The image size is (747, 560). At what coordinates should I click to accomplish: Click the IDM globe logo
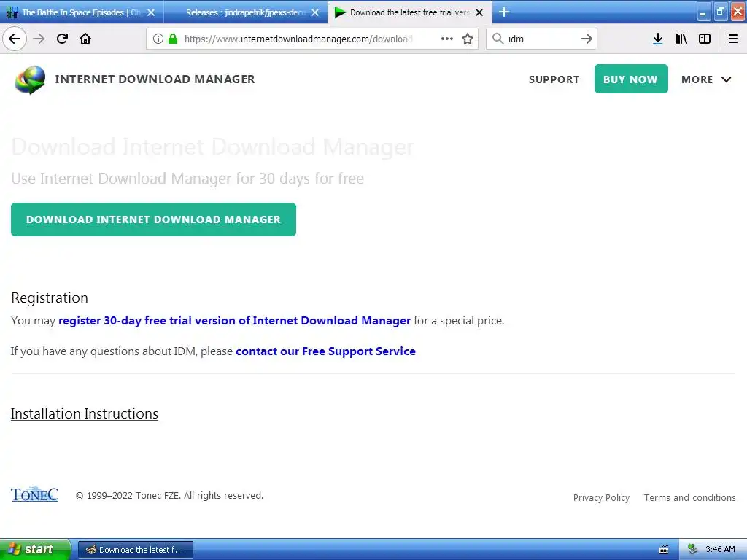(x=30, y=79)
